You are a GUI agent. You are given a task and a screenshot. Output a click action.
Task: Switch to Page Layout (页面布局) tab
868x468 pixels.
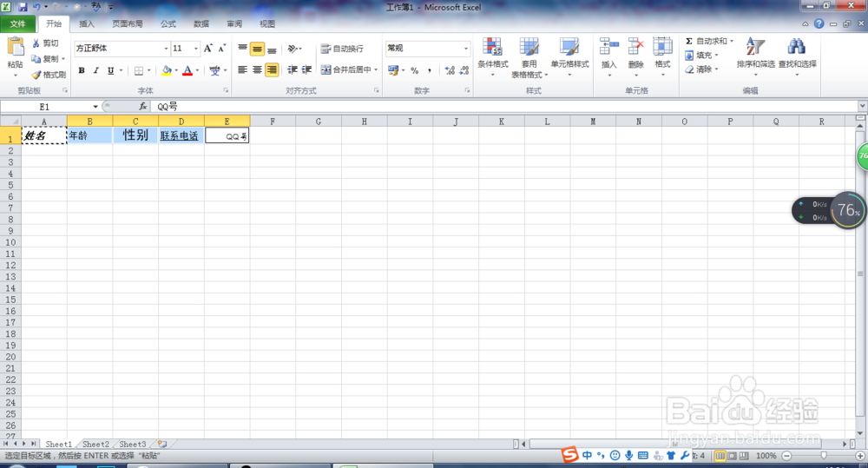click(x=128, y=23)
